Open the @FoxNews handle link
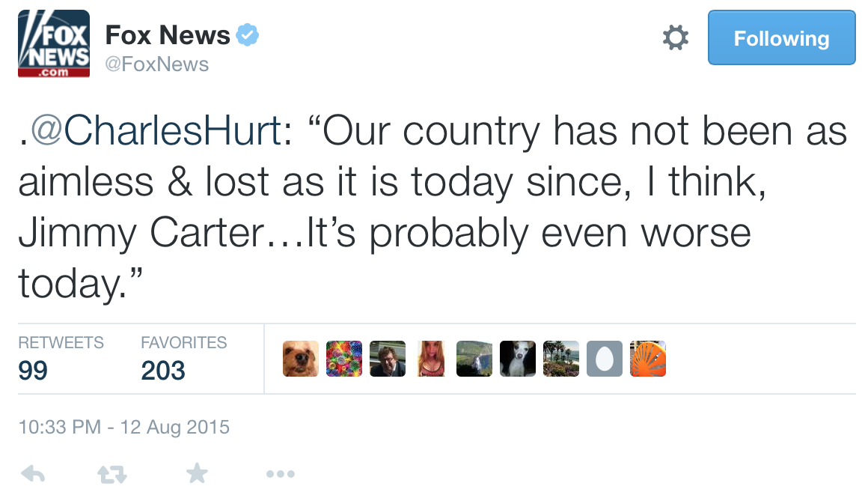Viewport: 868px width, 492px height. pyautogui.click(x=156, y=64)
